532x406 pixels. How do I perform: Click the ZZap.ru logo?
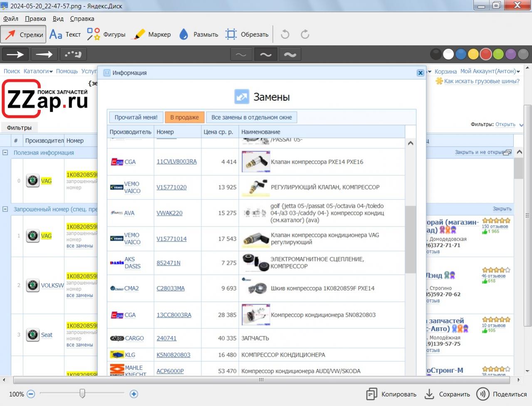point(45,99)
